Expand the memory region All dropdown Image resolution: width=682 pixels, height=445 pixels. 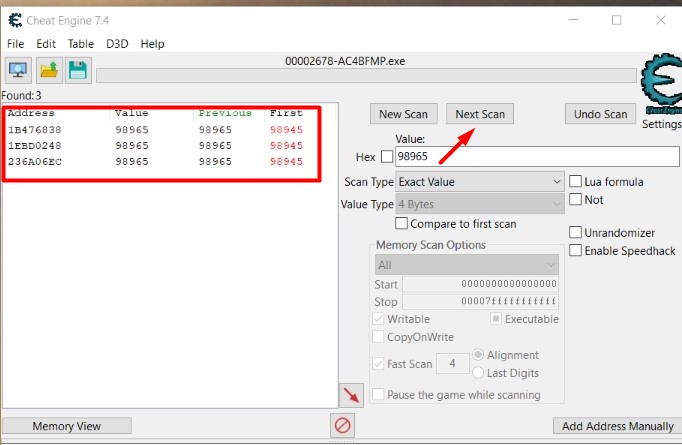tap(467, 265)
